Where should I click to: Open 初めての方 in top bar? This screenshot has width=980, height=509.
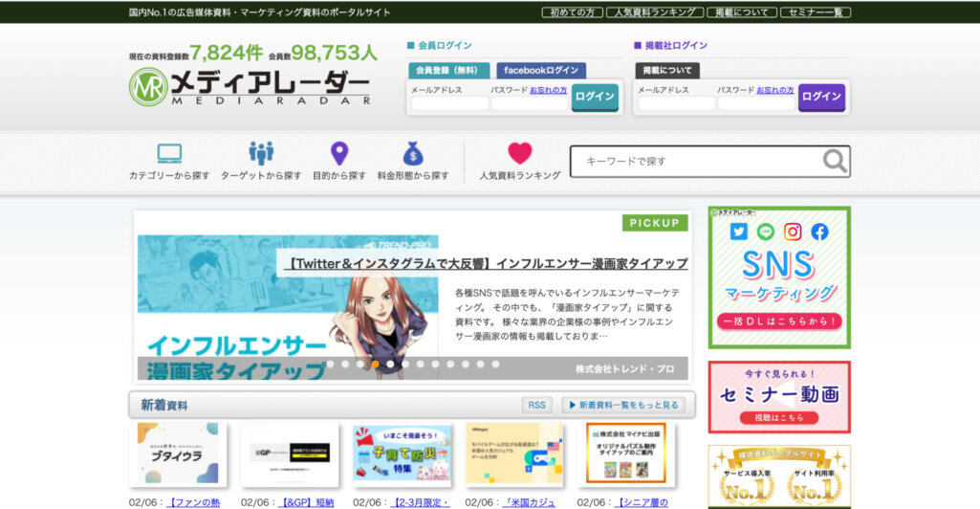click(x=572, y=12)
